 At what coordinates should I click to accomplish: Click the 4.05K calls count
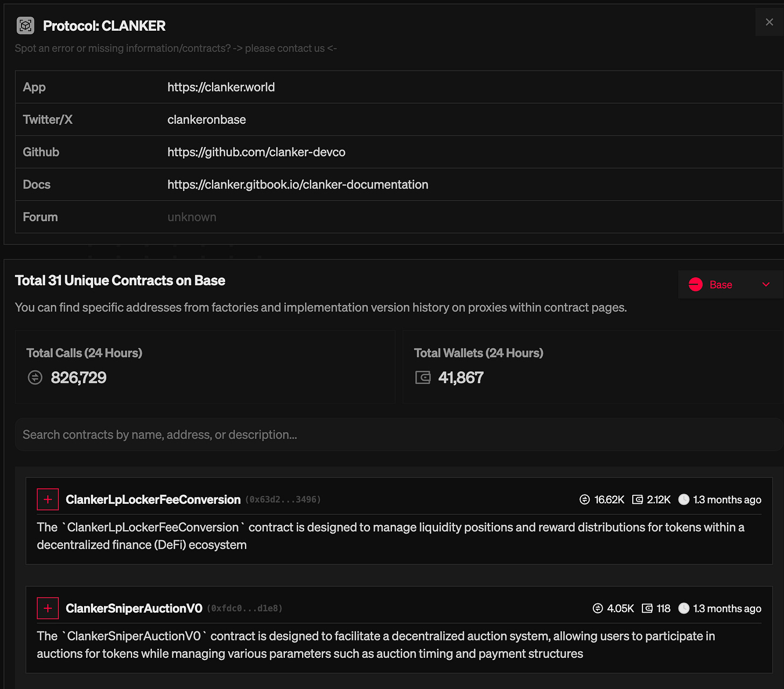coord(620,608)
